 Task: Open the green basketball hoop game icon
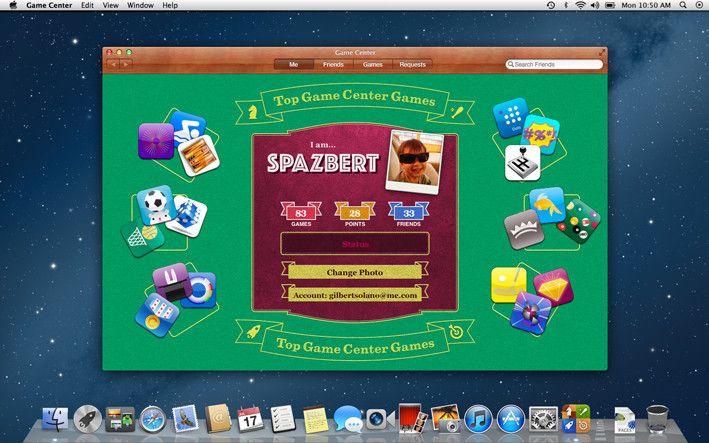pos(142,237)
